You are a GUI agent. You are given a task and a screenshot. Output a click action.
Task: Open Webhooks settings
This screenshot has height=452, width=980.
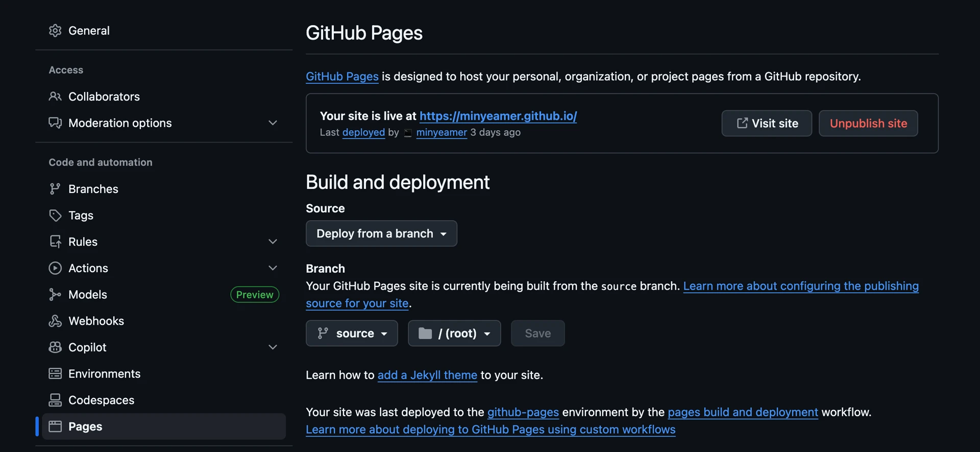point(164,321)
